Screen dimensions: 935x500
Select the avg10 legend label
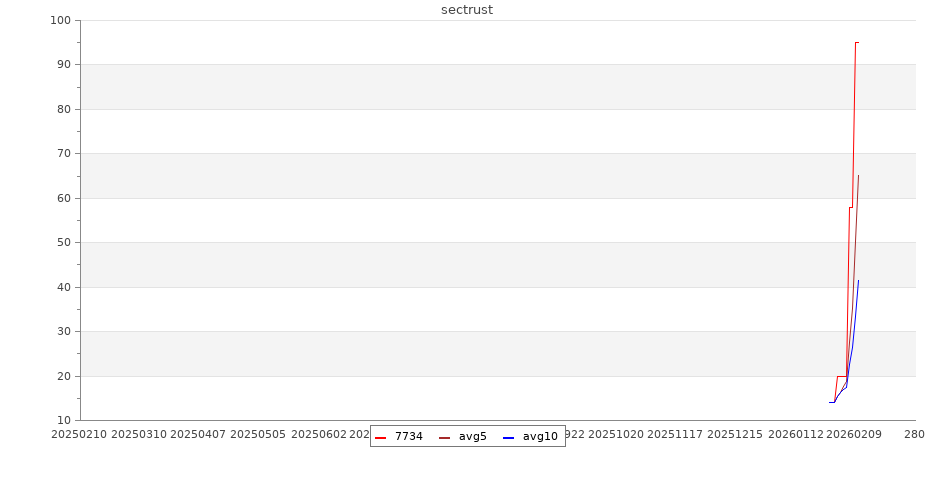[540, 437]
